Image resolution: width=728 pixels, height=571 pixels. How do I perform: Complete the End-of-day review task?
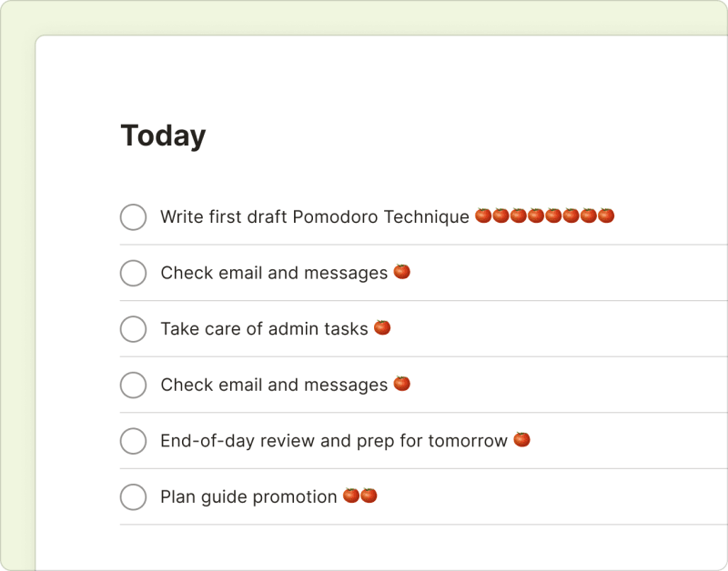tap(133, 441)
